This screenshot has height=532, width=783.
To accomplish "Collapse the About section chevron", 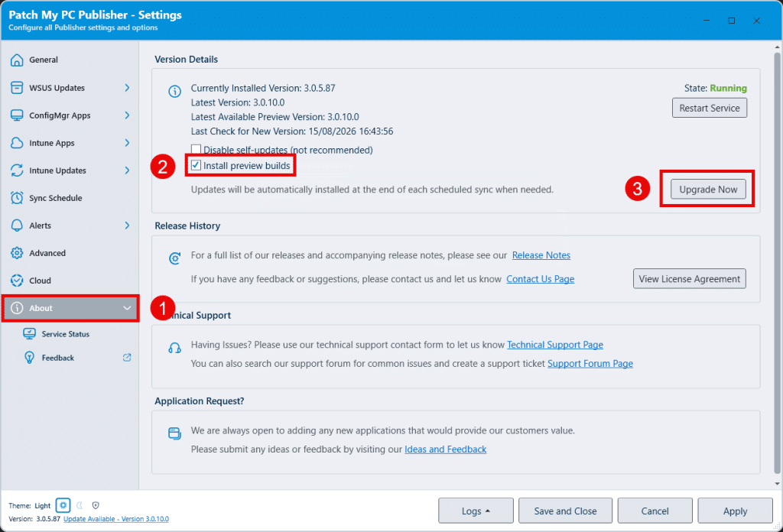I will [x=127, y=308].
